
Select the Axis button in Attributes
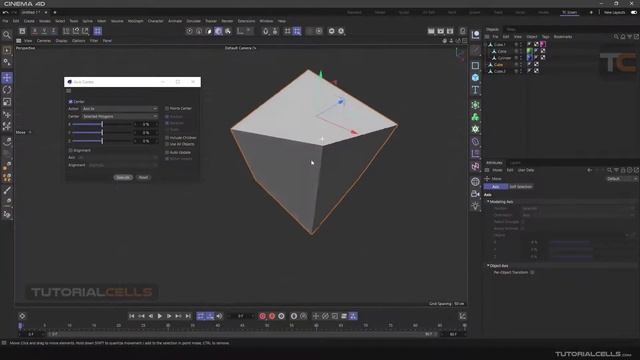pyautogui.click(x=496, y=187)
